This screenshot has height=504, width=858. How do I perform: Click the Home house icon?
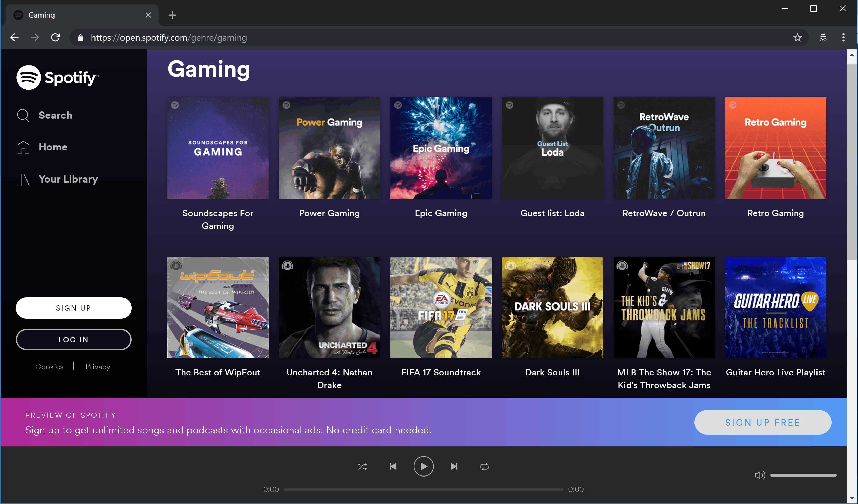(23, 147)
